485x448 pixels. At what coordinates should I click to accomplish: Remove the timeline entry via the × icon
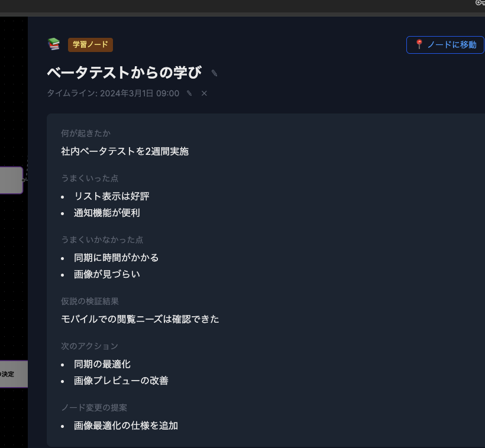coord(203,93)
